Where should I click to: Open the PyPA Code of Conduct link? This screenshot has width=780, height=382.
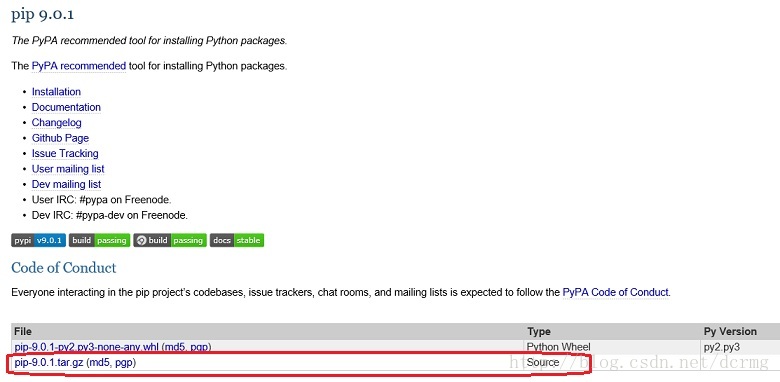(615, 292)
